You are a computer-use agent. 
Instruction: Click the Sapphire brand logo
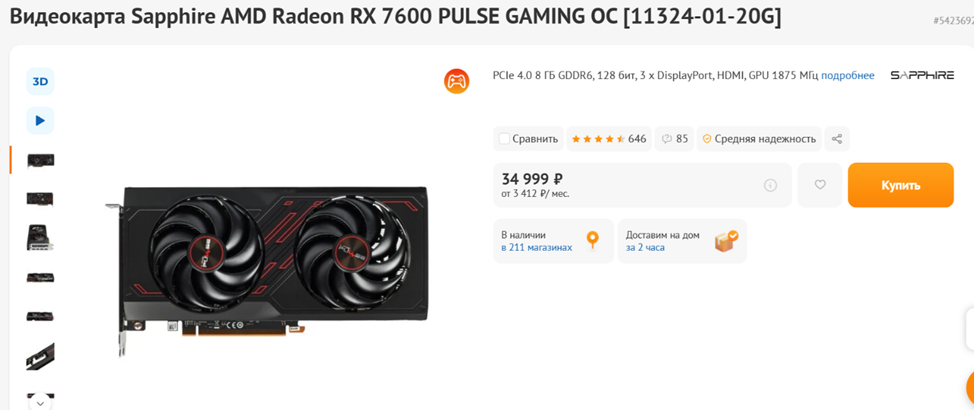(x=922, y=76)
